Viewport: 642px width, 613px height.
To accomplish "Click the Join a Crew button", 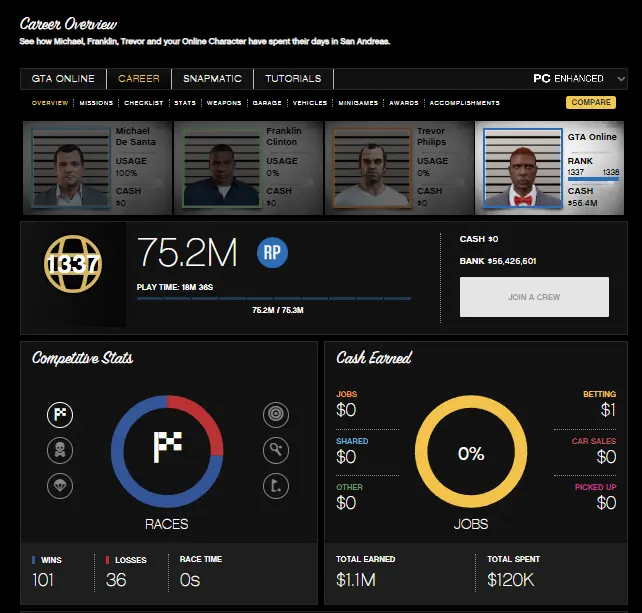I will (x=534, y=297).
